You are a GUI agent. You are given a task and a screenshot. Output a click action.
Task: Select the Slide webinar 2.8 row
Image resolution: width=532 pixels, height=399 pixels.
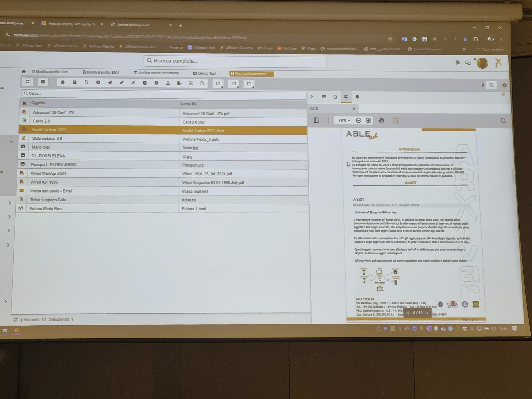tap(163, 139)
